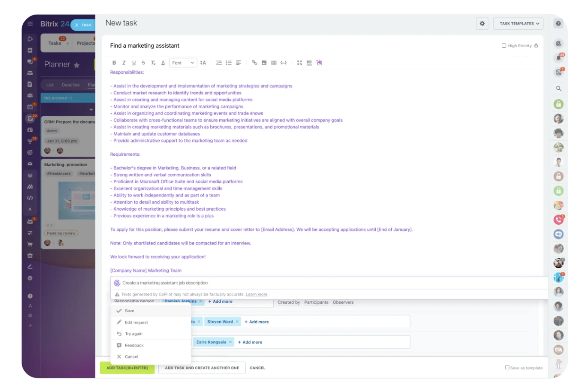Check the Save as template box
Image resolution: width=585 pixels, height=392 pixels.
(507, 367)
